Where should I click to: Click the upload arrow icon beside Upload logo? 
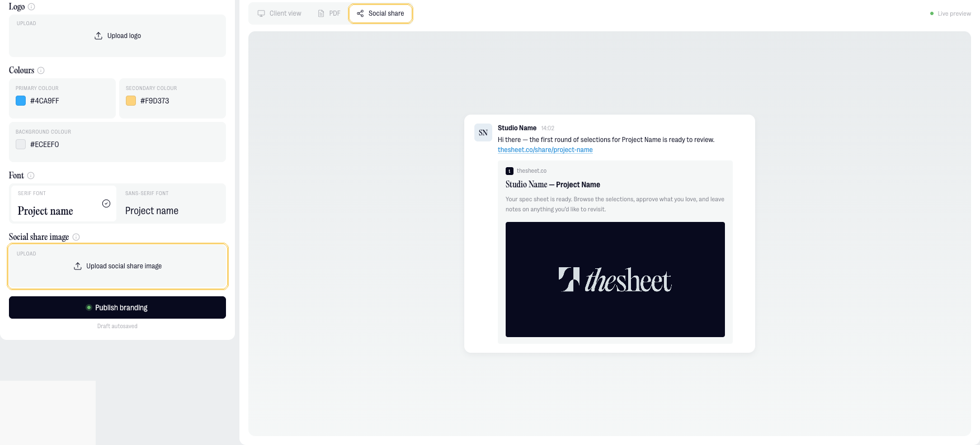(x=98, y=36)
